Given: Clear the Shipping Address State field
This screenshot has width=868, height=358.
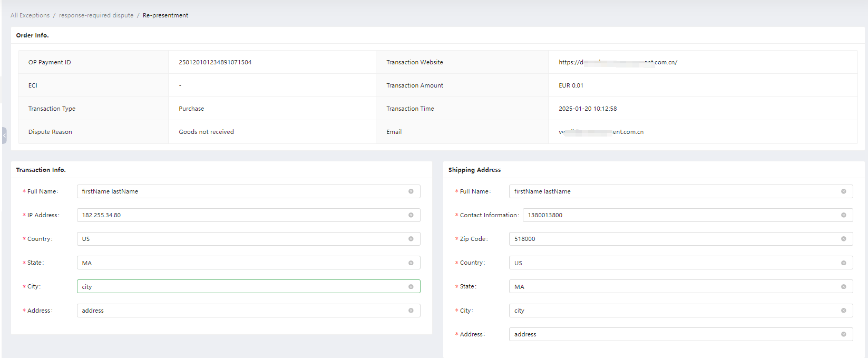Looking at the screenshot, I should point(844,287).
